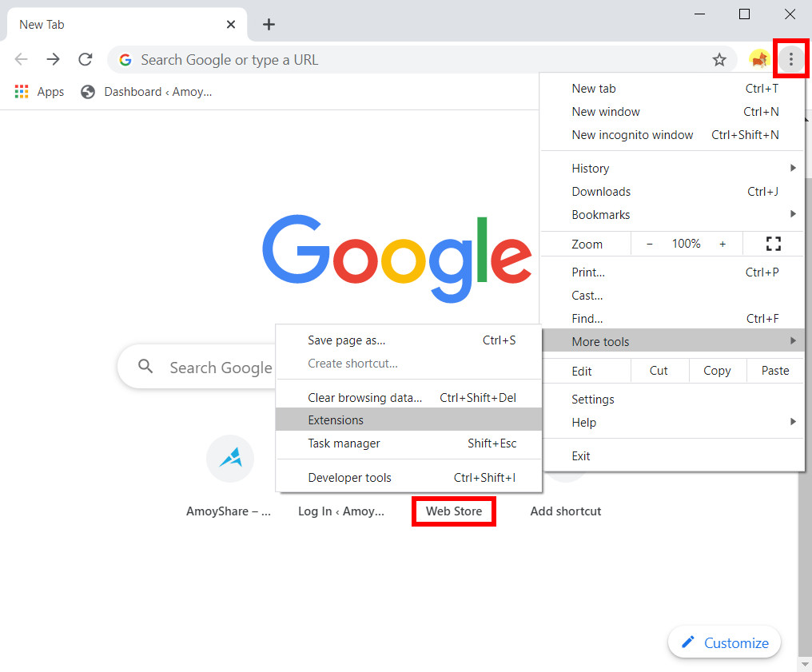Click the Customize button
Viewport: 812px width, 672px height.
[724, 642]
